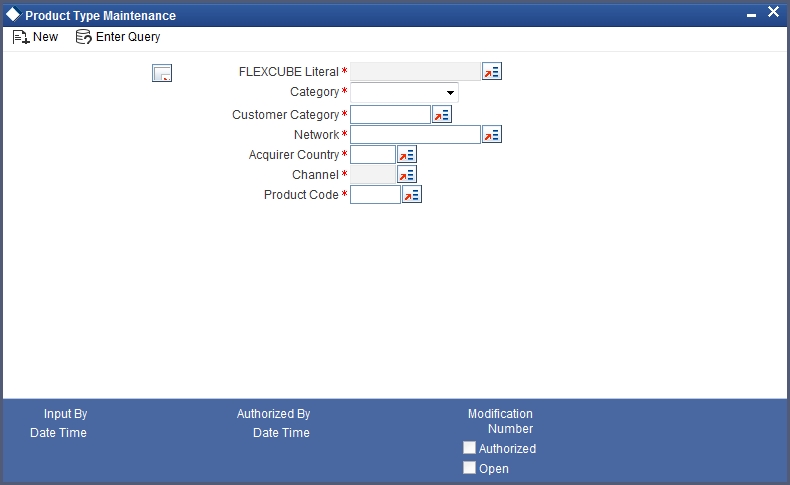Screen dimensions: 790x485
Task: Click the diamond icon in the title bar
Action: (13, 14)
